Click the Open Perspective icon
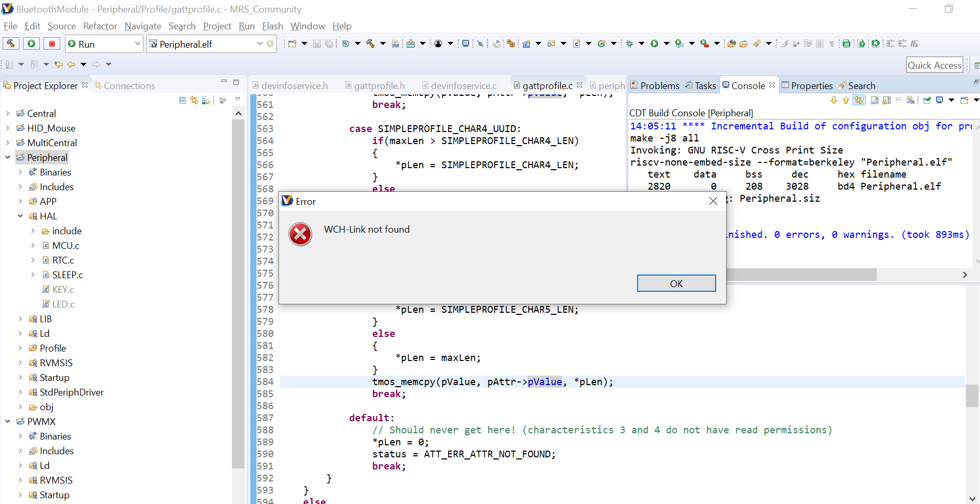 pyautogui.click(x=977, y=65)
